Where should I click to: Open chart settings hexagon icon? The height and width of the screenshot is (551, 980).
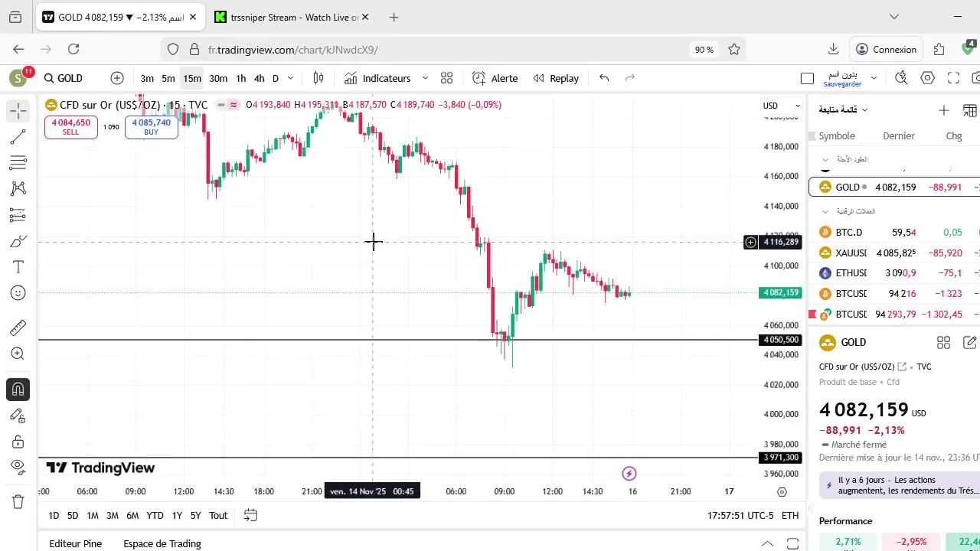[x=928, y=78]
